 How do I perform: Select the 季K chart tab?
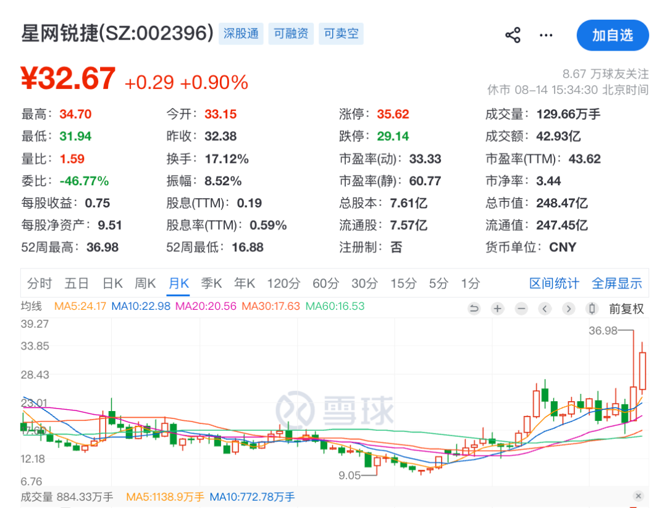click(x=211, y=283)
